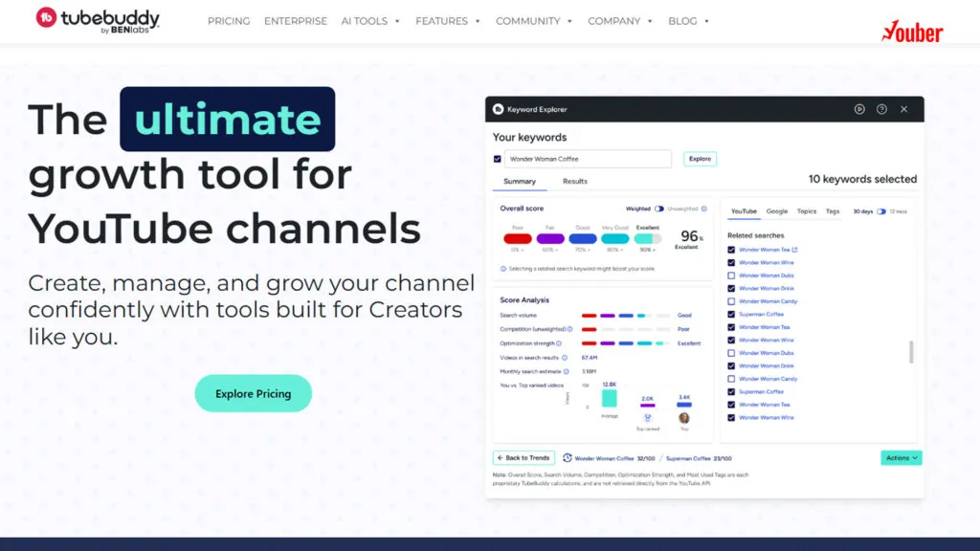Uncheck the first Wonder Woman Drink checkbox
980x551 pixels.
[x=731, y=289]
